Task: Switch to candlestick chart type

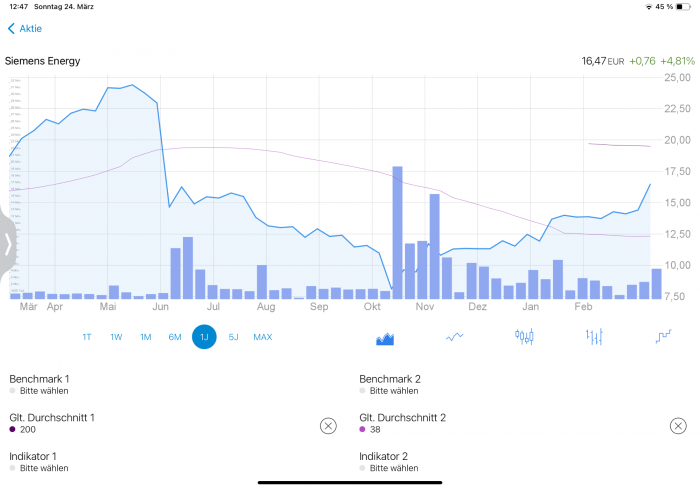Action: pos(524,337)
